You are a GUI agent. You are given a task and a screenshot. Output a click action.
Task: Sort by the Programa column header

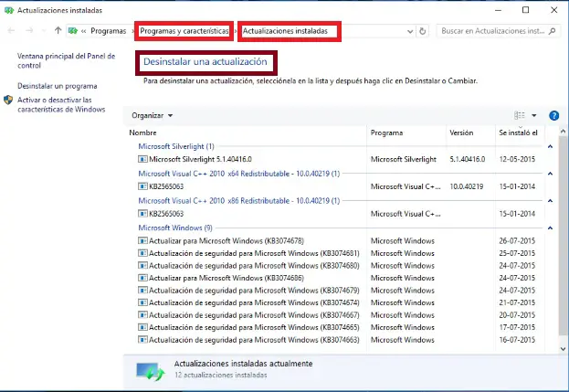coord(386,132)
